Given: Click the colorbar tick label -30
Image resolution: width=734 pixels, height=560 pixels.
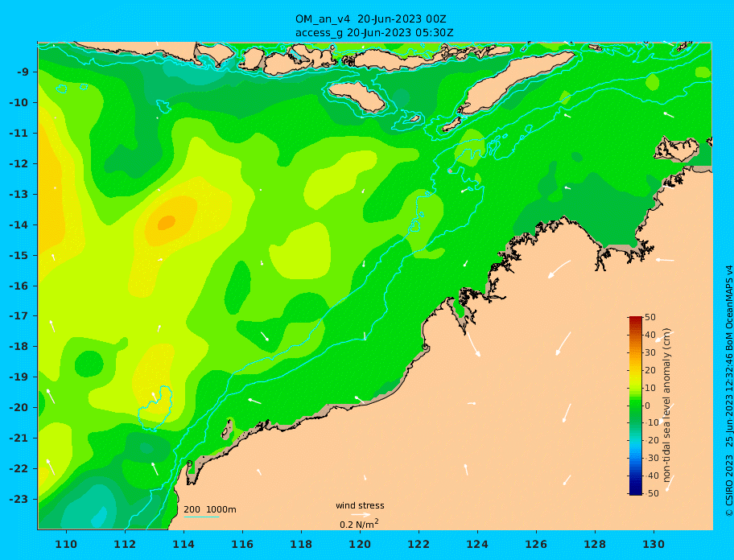Looking at the screenshot, I should 650,458.
